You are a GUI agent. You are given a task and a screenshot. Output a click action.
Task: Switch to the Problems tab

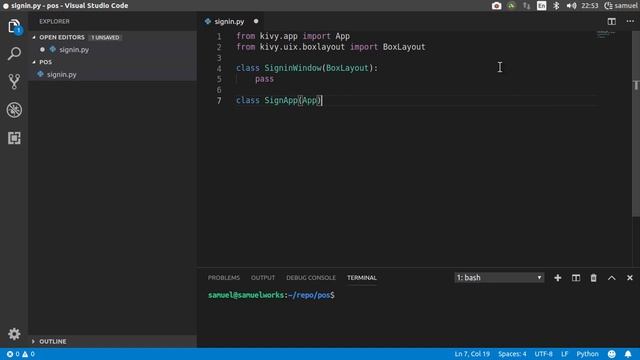(x=224, y=278)
